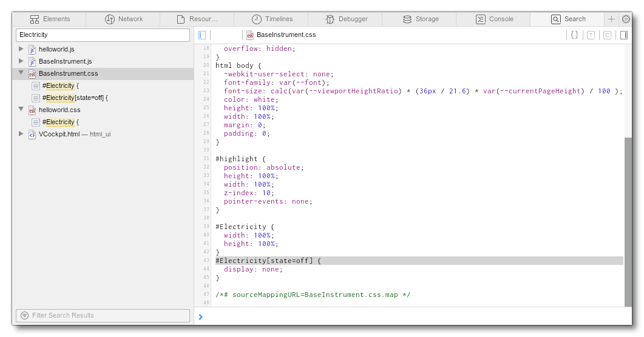Click the sourceMappingURL comment line
The image size is (644, 337).
click(313, 295)
